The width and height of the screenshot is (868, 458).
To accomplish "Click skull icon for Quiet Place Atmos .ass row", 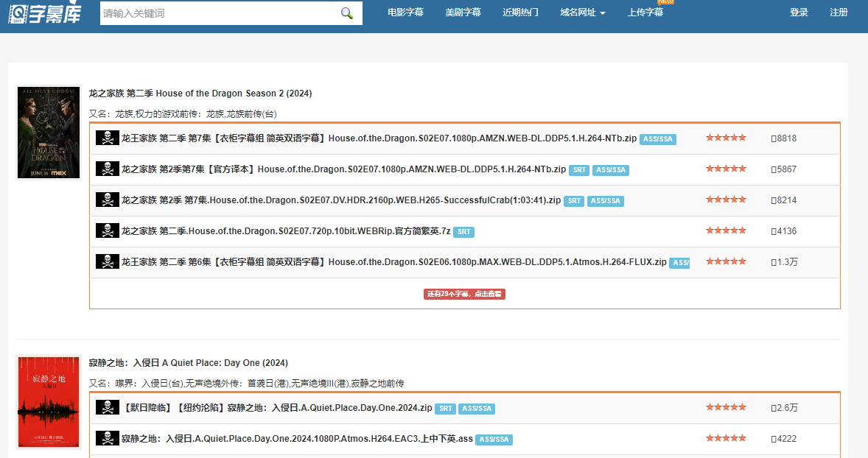I will [x=108, y=439].
